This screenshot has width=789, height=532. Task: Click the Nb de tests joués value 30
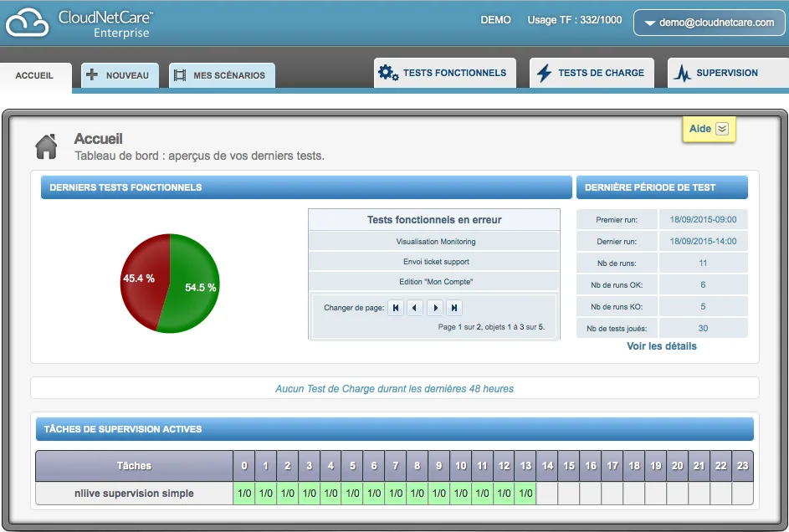[703, 329]
